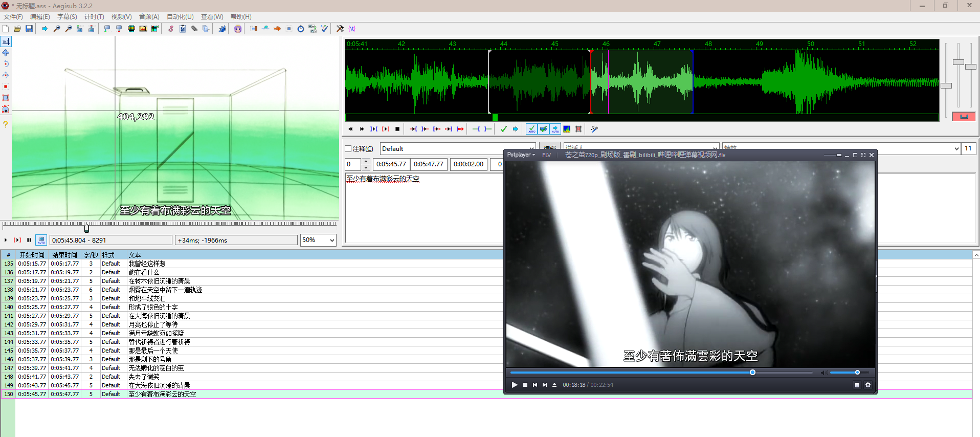980x437 pixels.
Task: Expand the effect field dropdown arrow
Action: click(956, 149)
